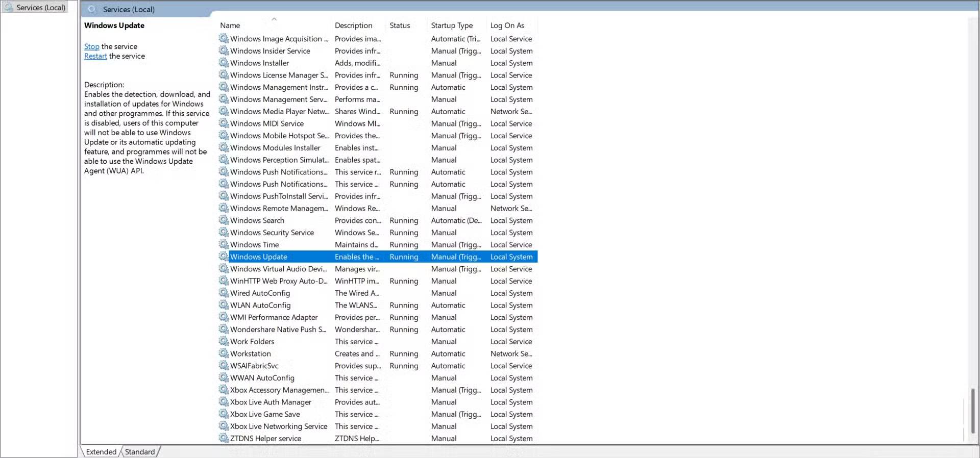
Task: Click gear icon beside Xbox Live Auth Manager
Action: (x=224, y=402)
